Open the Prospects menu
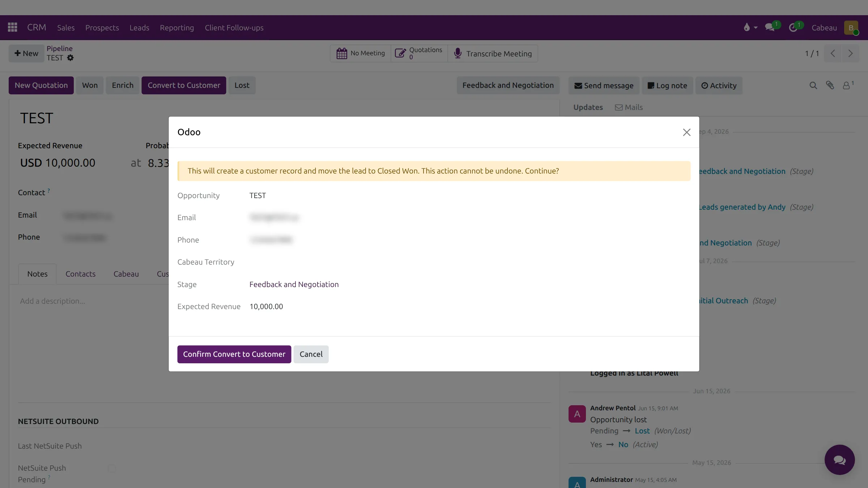 102,27
